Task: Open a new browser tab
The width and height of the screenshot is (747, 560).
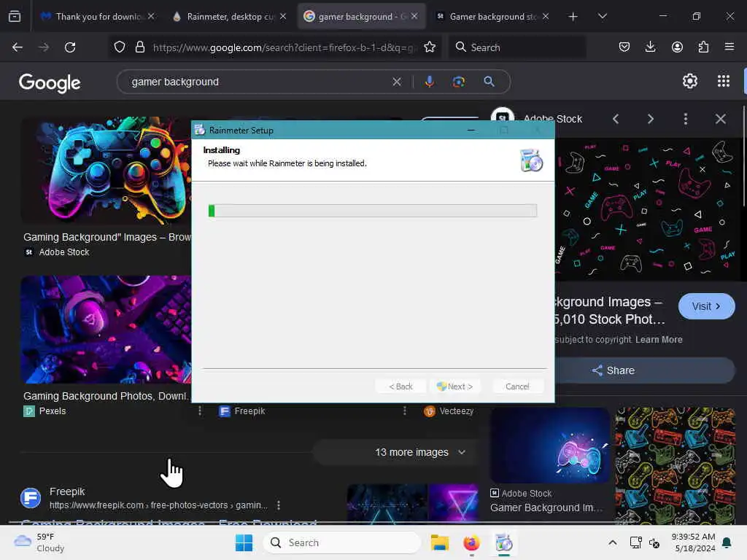Action: click(573, 17)
